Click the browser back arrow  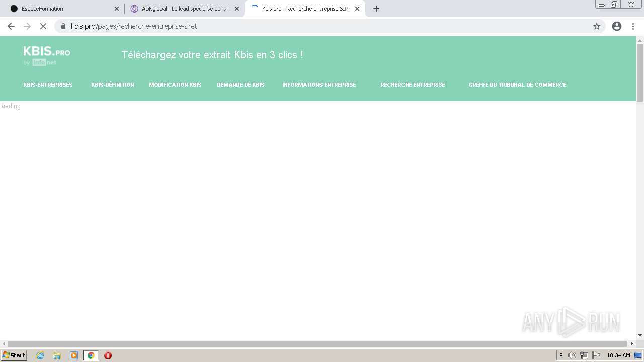[x=11, y=26]
